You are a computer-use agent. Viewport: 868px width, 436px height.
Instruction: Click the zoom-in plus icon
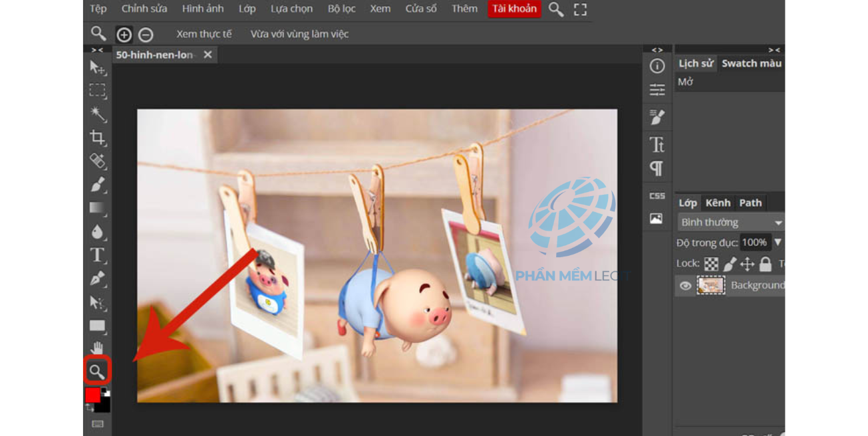coord(124,35)
